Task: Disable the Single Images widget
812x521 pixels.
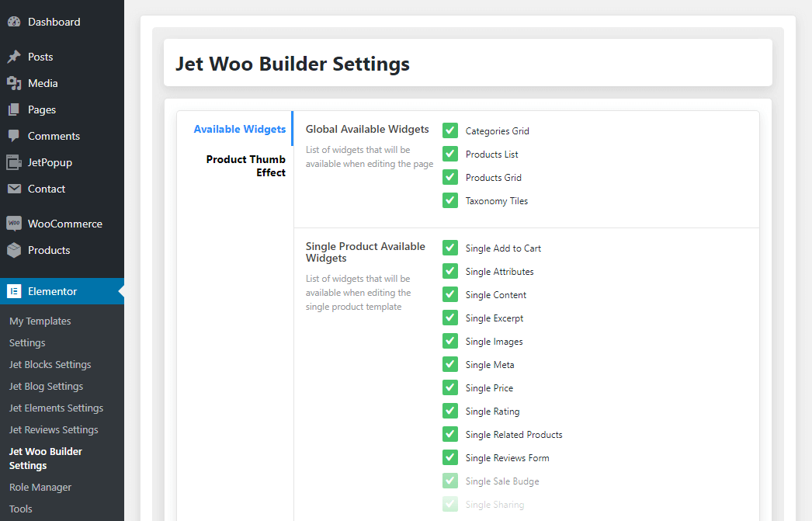Action: 450,341
